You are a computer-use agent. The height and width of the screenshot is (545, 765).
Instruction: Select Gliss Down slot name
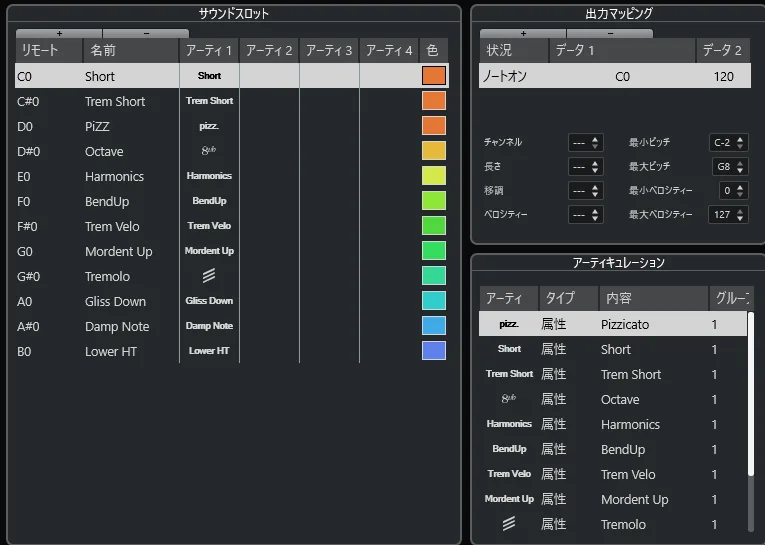[x=115, y=302]
